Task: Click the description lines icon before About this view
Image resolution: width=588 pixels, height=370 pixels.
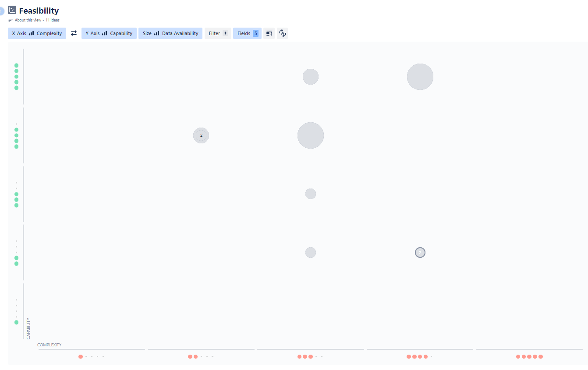Action: 10,20
